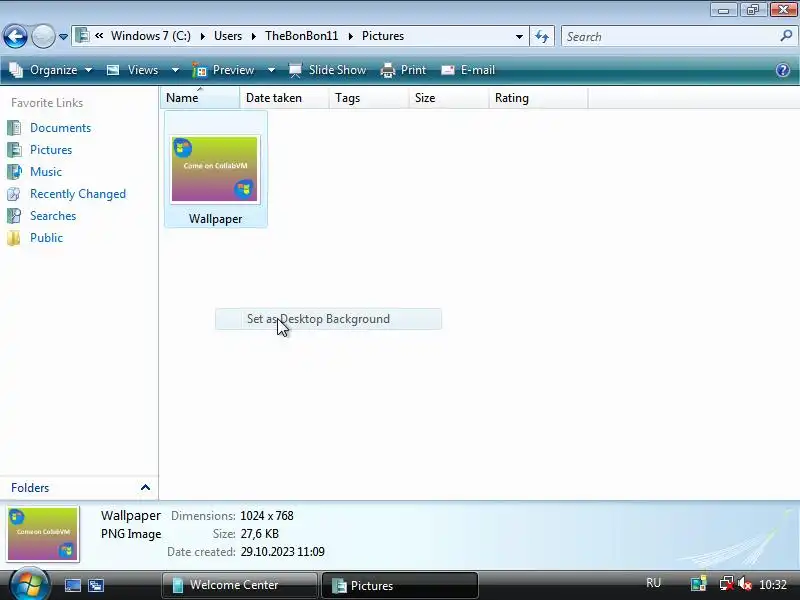Image resolution: width=800 pixels, height=600 pixels.
Task: Start a Slide Show
Action: (x=328, y=70)
